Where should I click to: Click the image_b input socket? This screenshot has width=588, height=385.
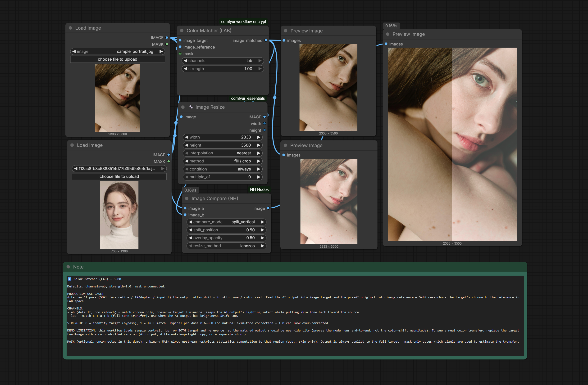click(185, 215)
